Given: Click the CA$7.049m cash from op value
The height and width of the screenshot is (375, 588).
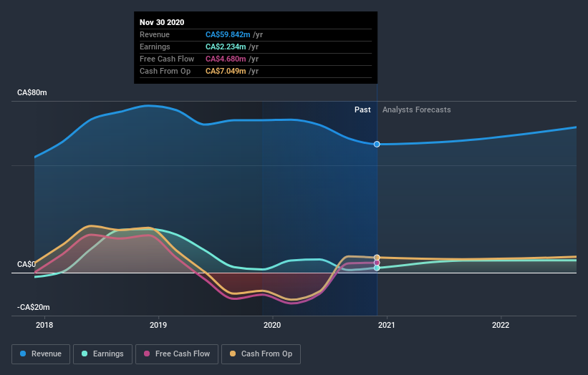Looking at the screenshot, I should [226, 71].
